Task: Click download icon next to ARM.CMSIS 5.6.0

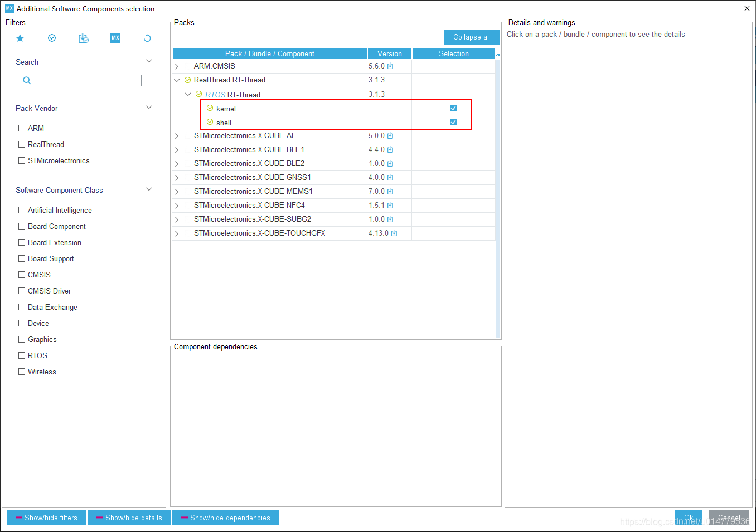Action: [390, 66]
